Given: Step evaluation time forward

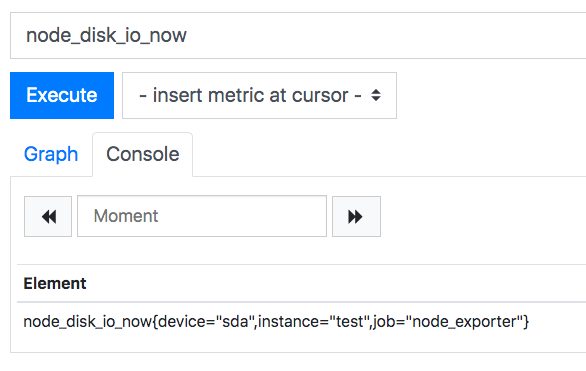Looking at the screenshot, I should [x=356, y=216].
